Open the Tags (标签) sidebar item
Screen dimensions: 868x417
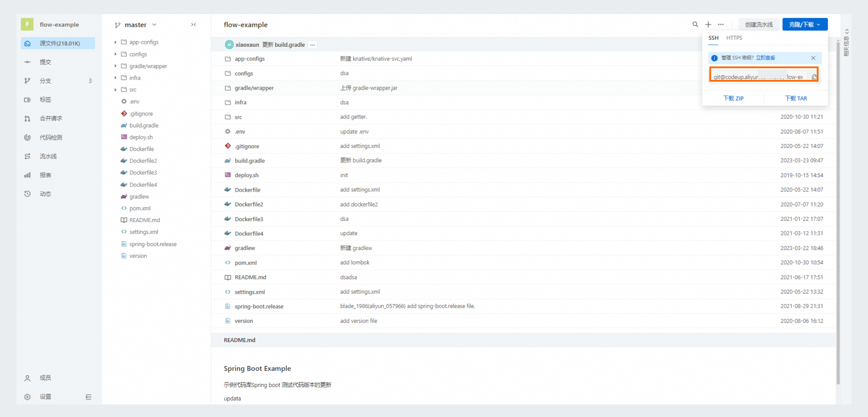coord(45,100)
